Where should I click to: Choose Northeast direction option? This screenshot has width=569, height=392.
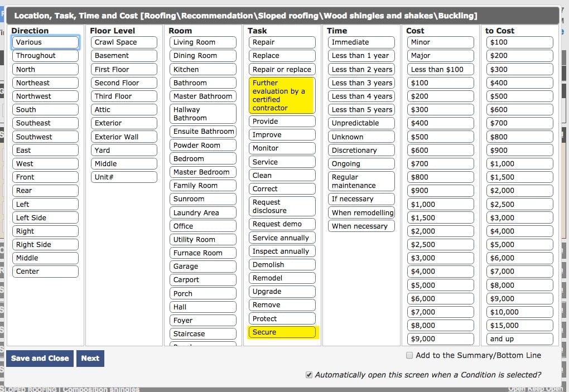pos(45,83)
